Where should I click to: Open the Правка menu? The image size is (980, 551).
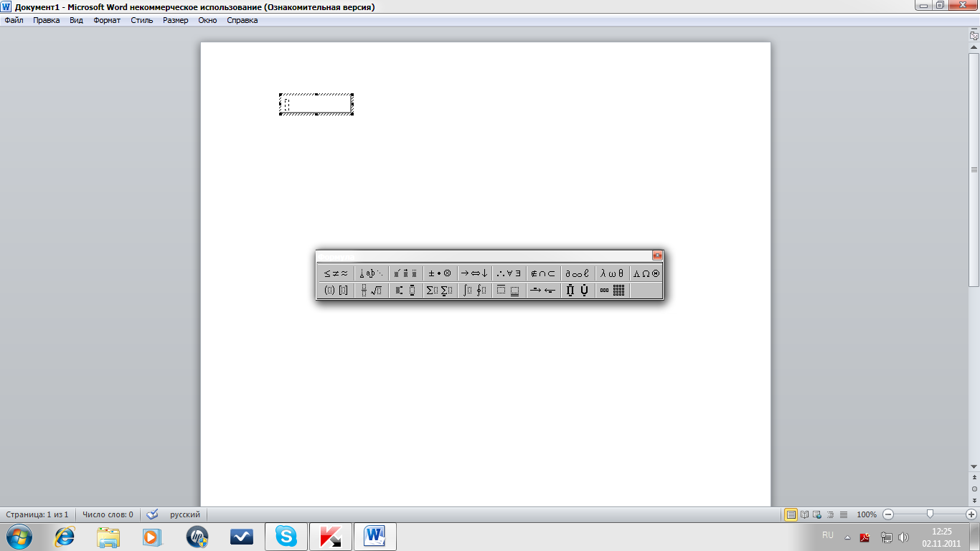coord(47,20)
